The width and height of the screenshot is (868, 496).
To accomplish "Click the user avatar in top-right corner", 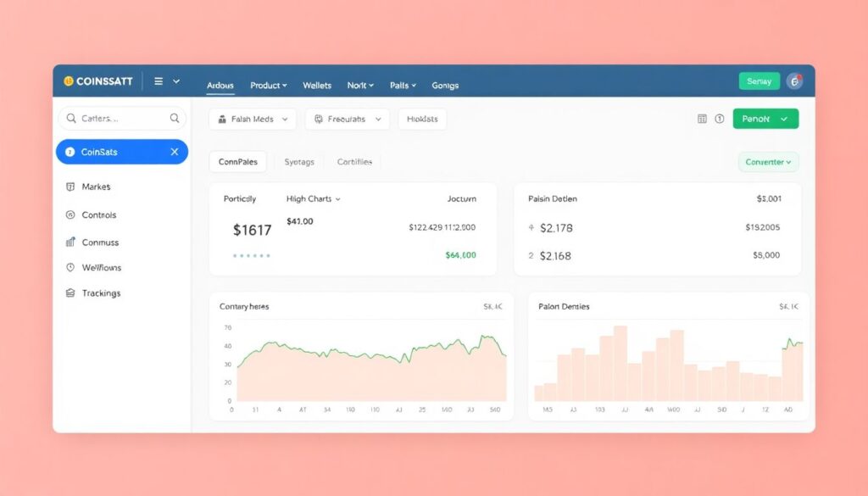I will tap(794, 81).
